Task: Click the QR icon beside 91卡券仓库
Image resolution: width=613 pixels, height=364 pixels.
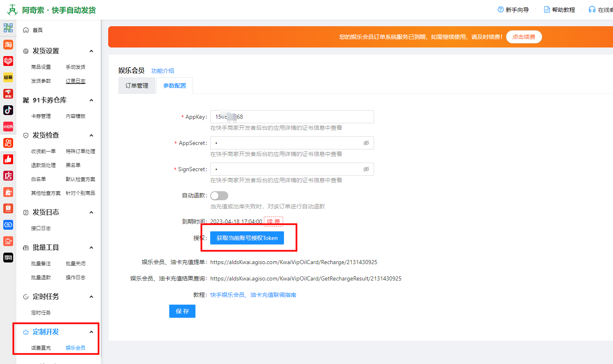Action: pyautogui.click(x=26, y=100)
